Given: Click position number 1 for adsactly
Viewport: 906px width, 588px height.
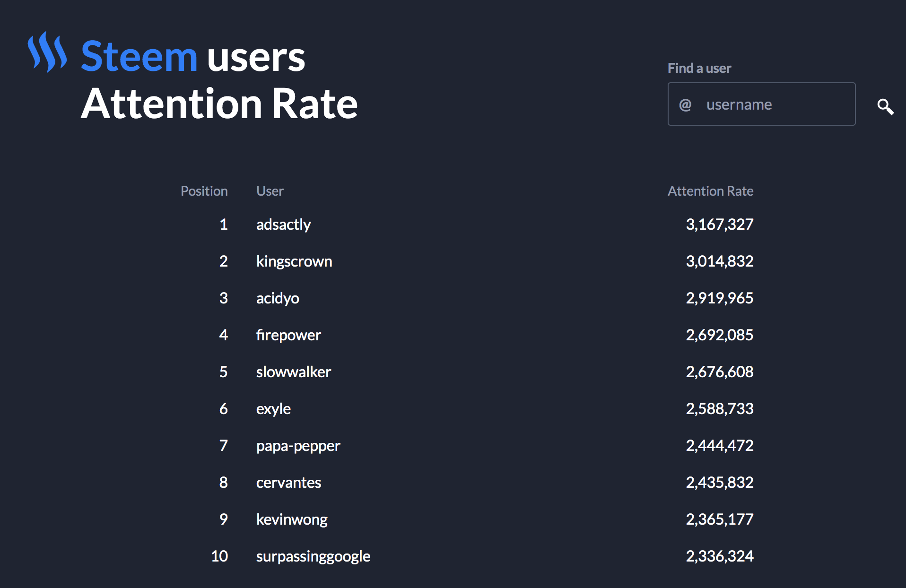Looking at the screenshot, I should (224, 224).
